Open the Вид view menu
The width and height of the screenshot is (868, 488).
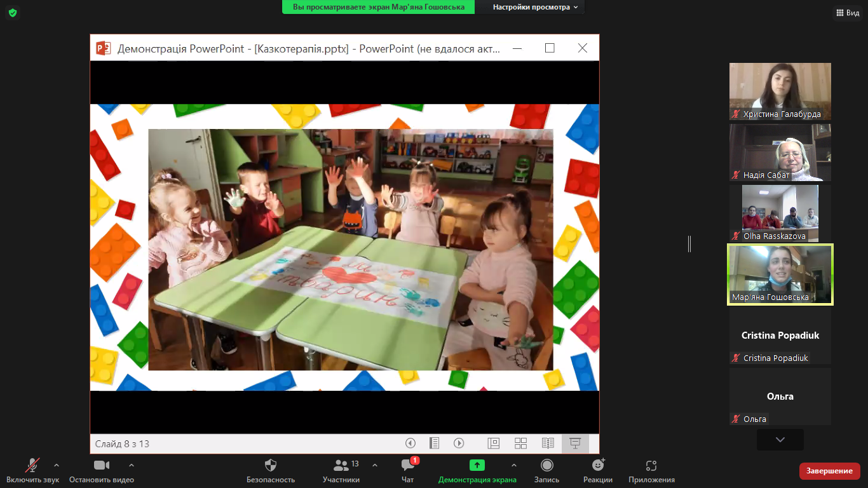coord(847,13)
